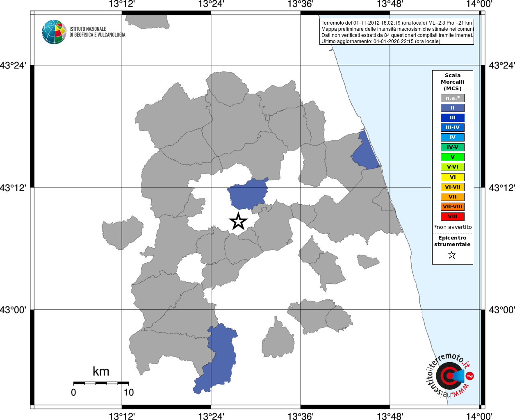Click the 'Istituto Nazionale di Geofisica' text
Screen dimensions: 515x420
[x=97, y=32]
